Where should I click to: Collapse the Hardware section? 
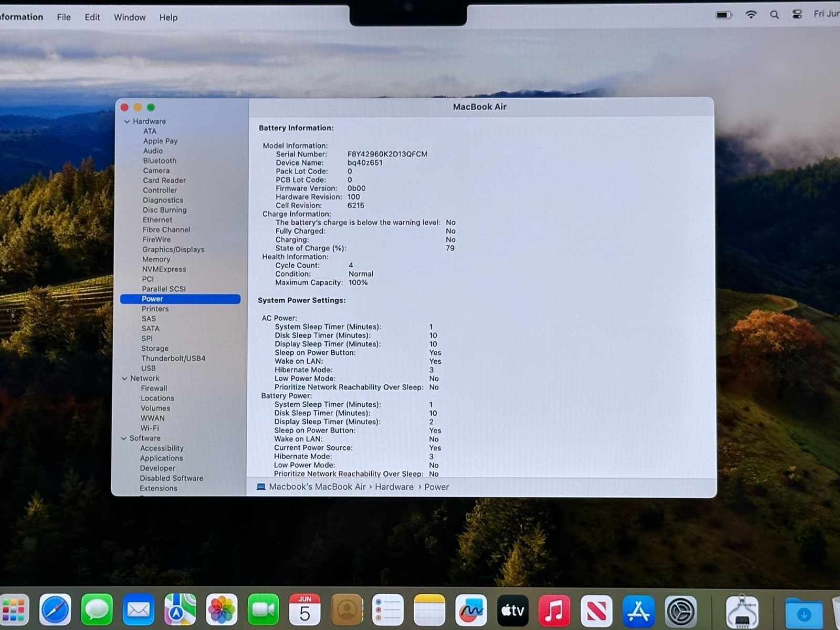[x=127, y=121]
